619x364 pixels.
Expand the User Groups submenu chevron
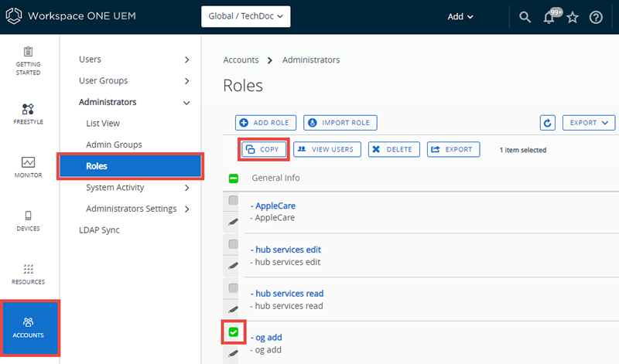coord(186,81)
